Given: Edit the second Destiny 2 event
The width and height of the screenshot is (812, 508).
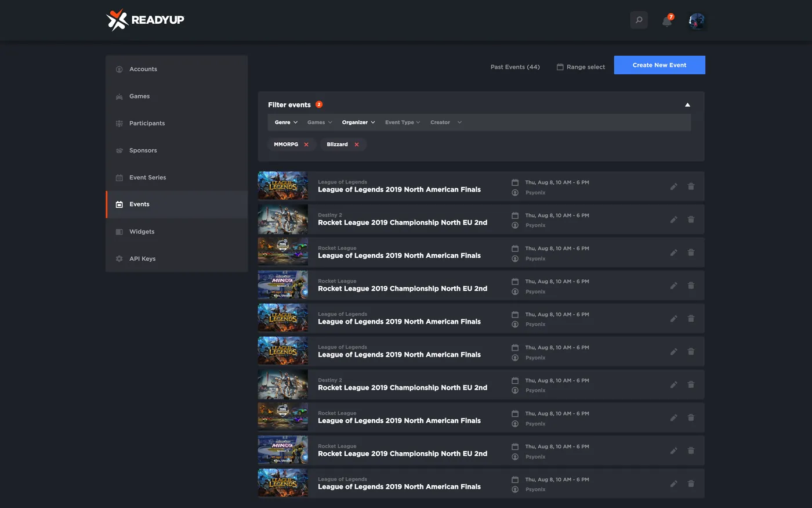Looking at the screenshot, I should (673, 385).
